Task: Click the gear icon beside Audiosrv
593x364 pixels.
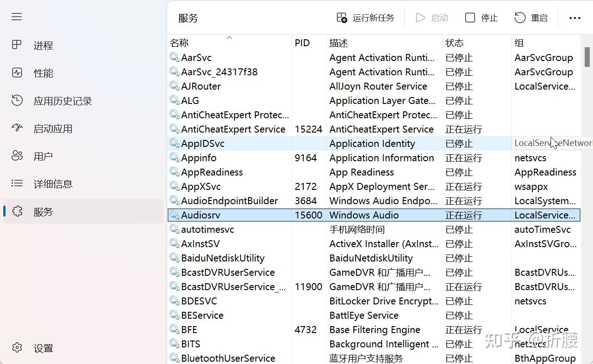Action: (174, 215)
